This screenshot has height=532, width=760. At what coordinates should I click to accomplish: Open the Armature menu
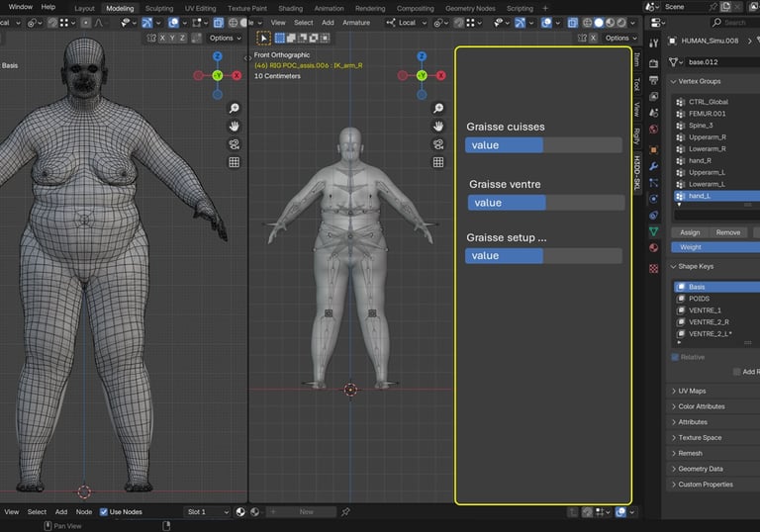tap(356, 22)
